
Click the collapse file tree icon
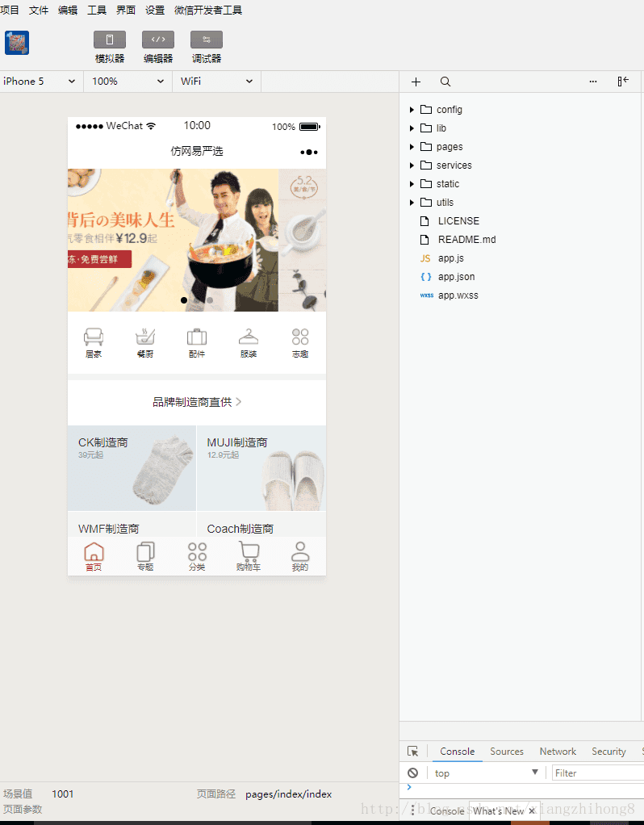point(623,81)
